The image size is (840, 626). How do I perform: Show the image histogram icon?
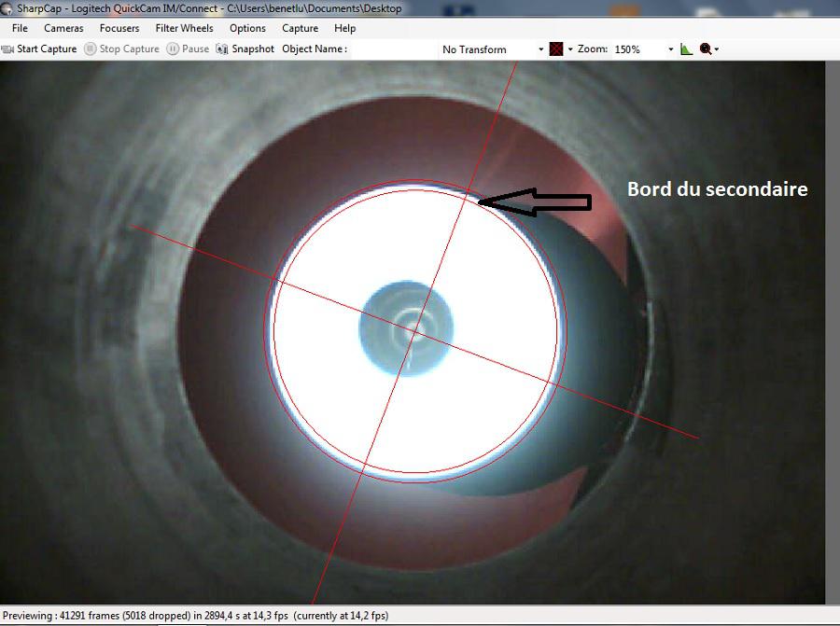click(686, 49)
